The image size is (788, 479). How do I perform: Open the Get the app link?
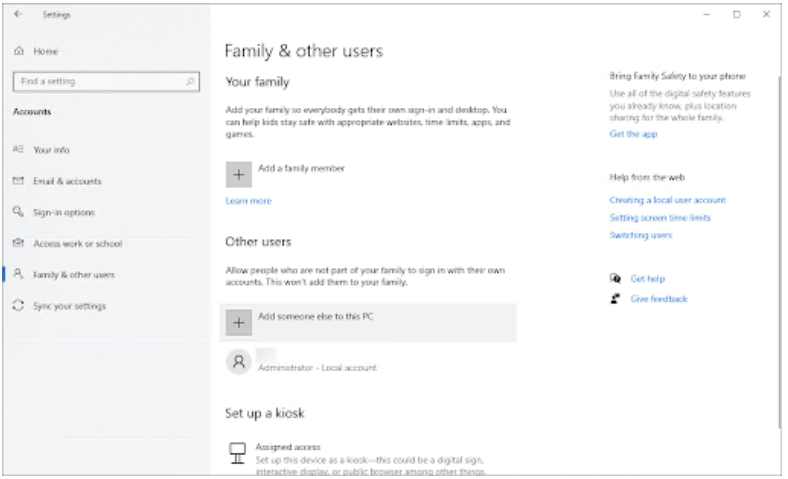633,134
